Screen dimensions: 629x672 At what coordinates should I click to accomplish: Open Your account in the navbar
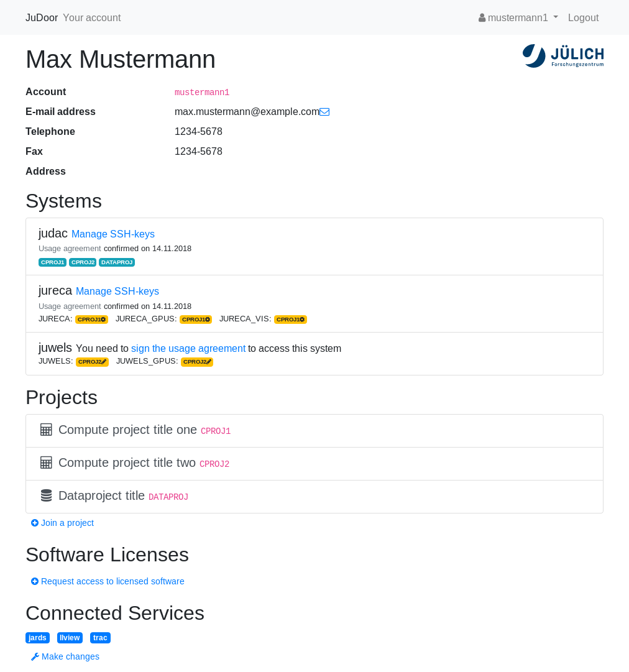pyautogui.click(x=92, y=17)
